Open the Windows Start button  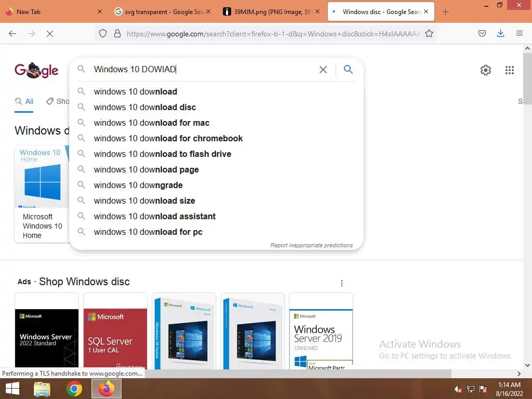pyautogui.click(x=12, y=389)
